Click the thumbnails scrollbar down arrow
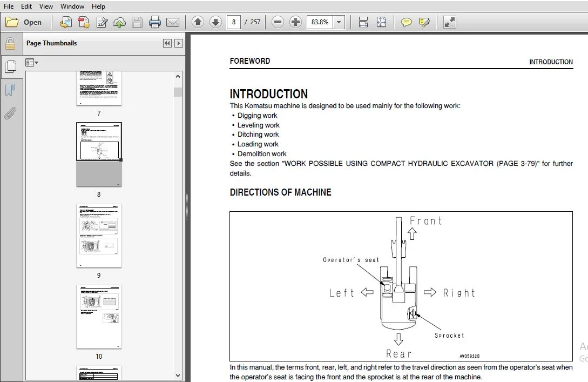 point(178,375)
